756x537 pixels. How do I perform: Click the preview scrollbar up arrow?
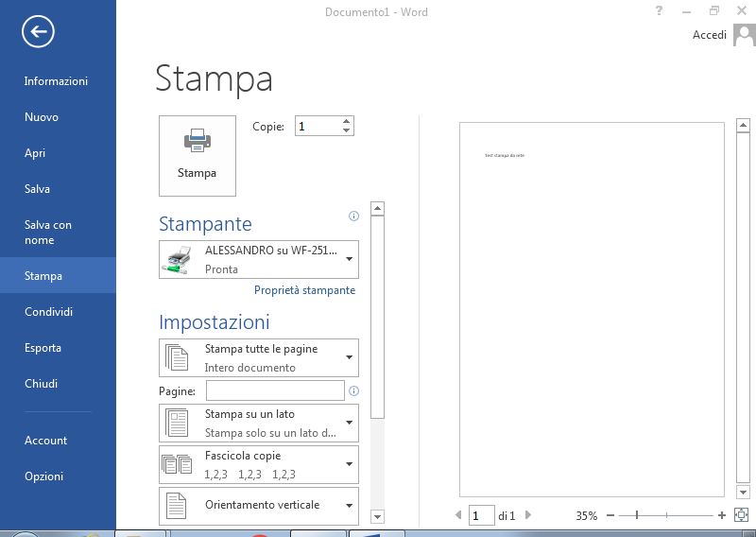coord(743,126)
